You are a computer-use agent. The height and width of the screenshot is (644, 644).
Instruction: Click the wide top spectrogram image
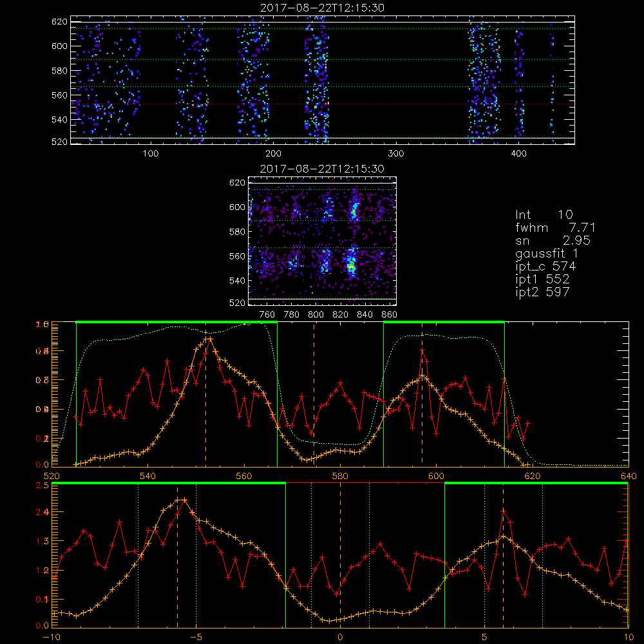tap(323, 80)
